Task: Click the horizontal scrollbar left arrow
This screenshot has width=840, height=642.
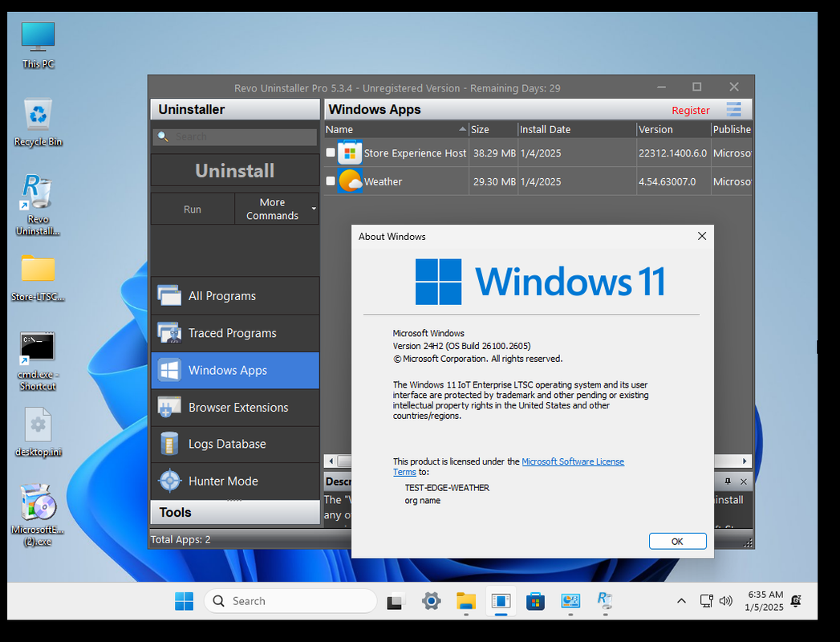Action: (331, 461)
